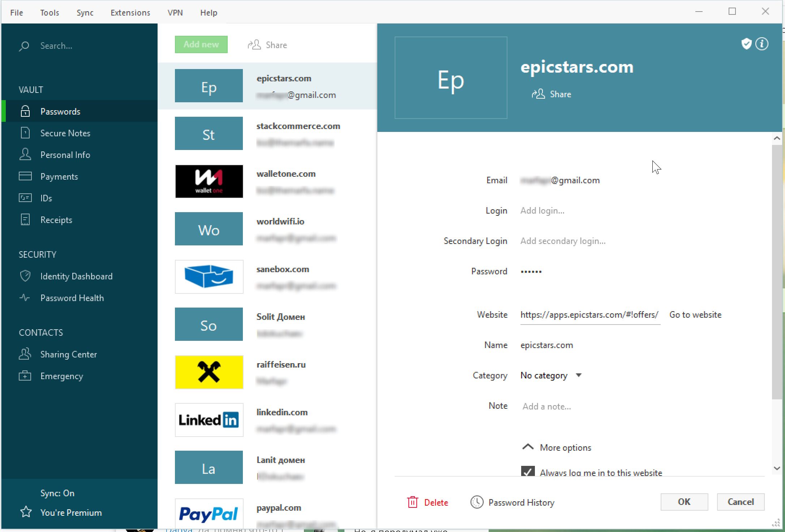The height and width of the screenshot is (532, 785).
Task: Click the Add new button
Action: click(x=201, y=44)
